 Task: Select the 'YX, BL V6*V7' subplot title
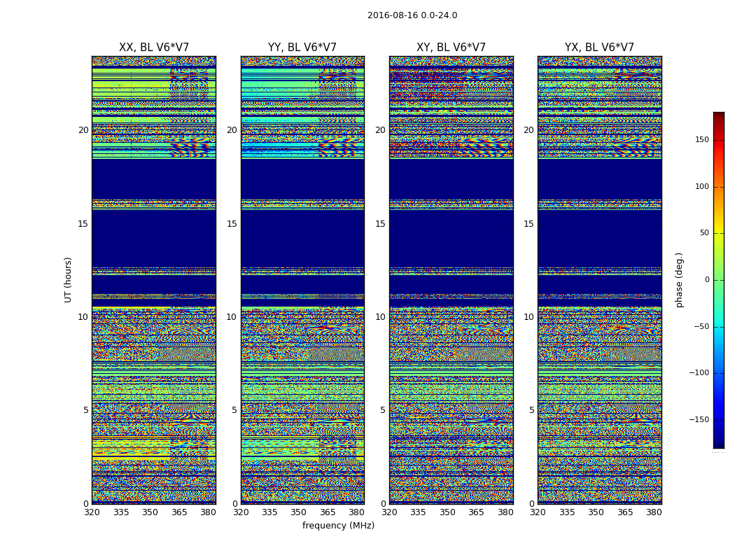coord(599,48)
